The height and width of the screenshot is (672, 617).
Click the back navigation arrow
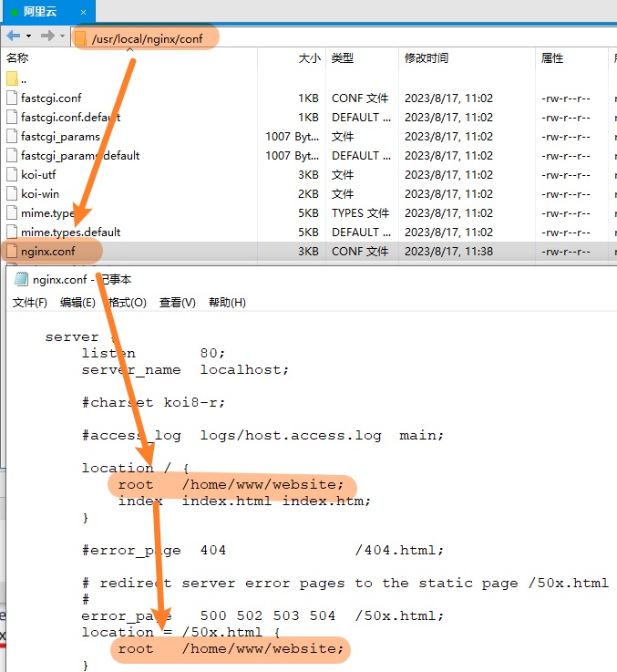(x=14, y=36)
